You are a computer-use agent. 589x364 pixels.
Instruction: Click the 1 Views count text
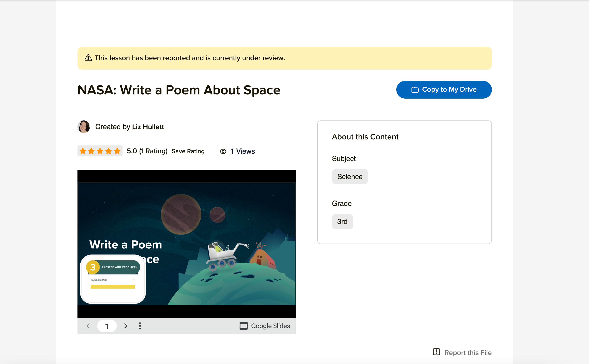point(242,151)
